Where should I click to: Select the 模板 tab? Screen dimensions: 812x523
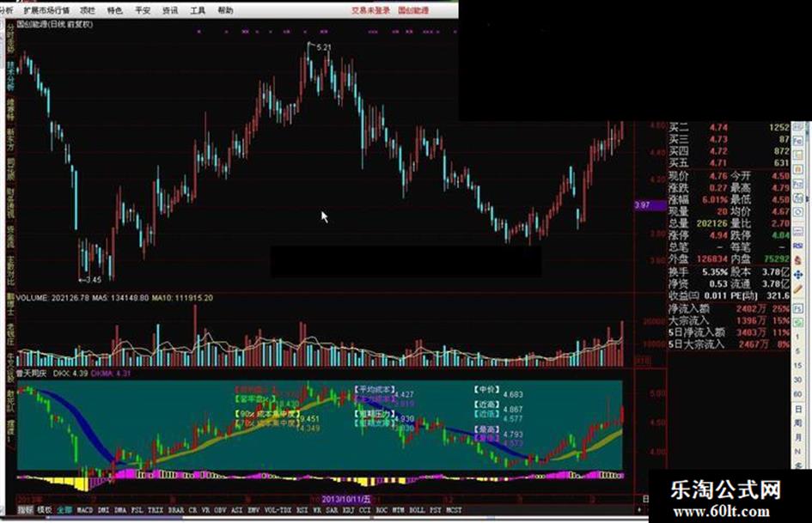pos(45,510)
